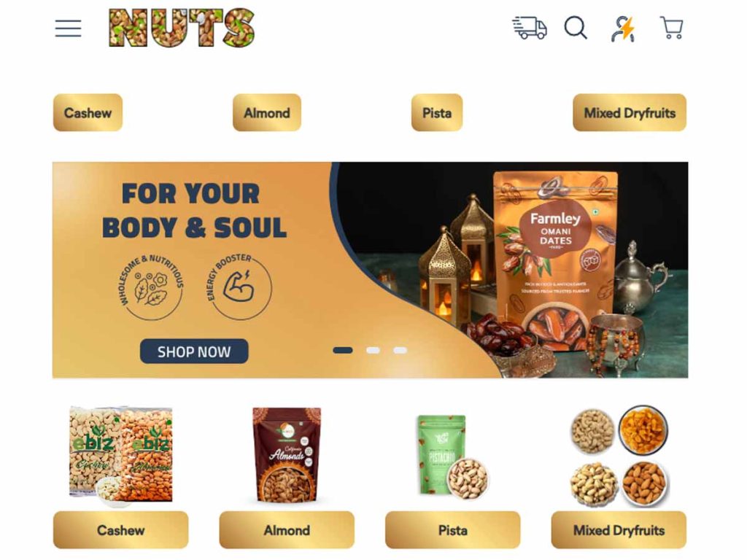Open the user account login icon
Image resolution: width=747 pixels, height=560 pixels.
[x=623, y=29]
